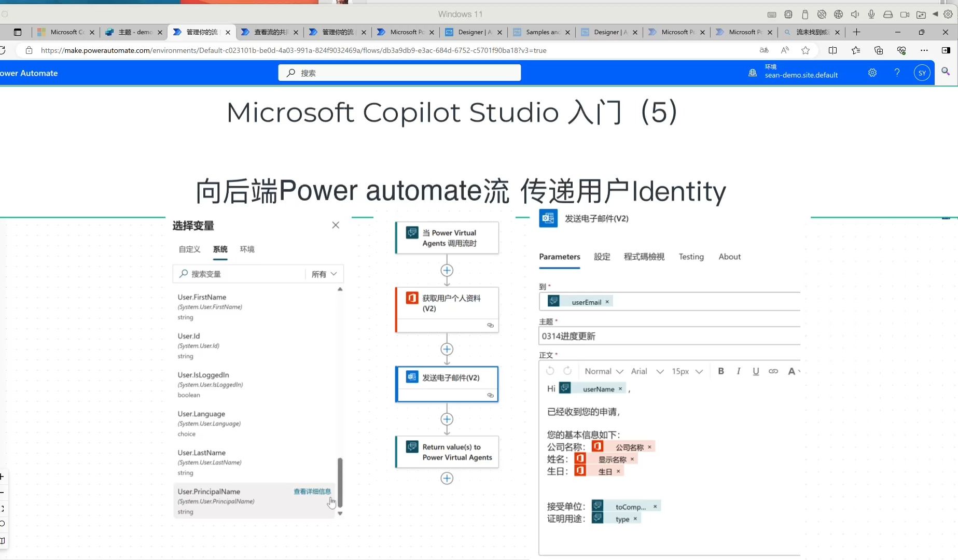Switch to the 主题 - demo browser tab
This screenshot has width=958, height=560.
133,32
